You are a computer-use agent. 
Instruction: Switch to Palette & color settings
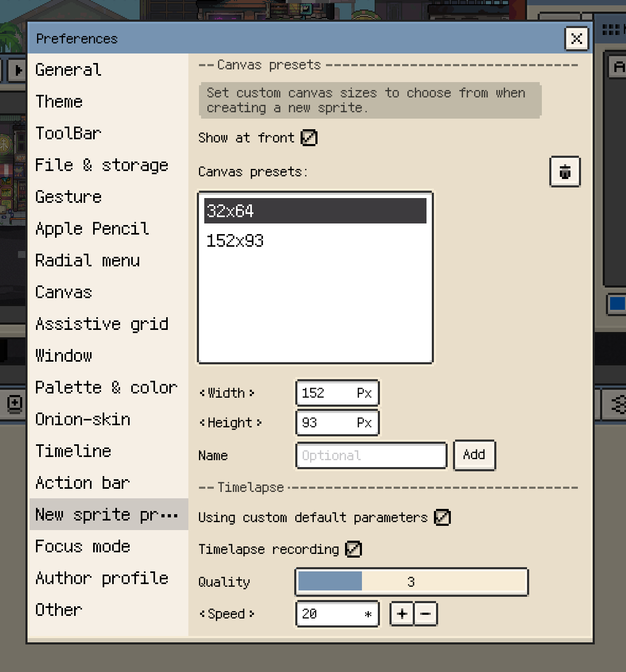coord(106,388)
